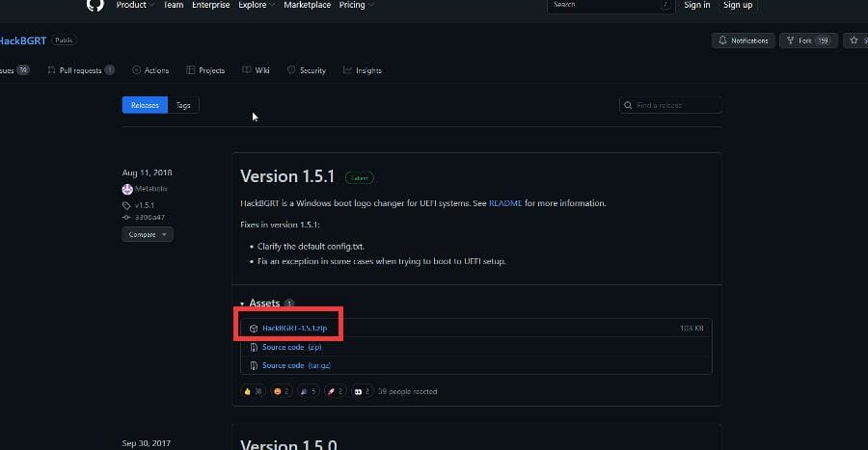868x450 pixels.
Task: Download HackBGRT-1.5.1.zip asset
Action: (x=294, y=328)
